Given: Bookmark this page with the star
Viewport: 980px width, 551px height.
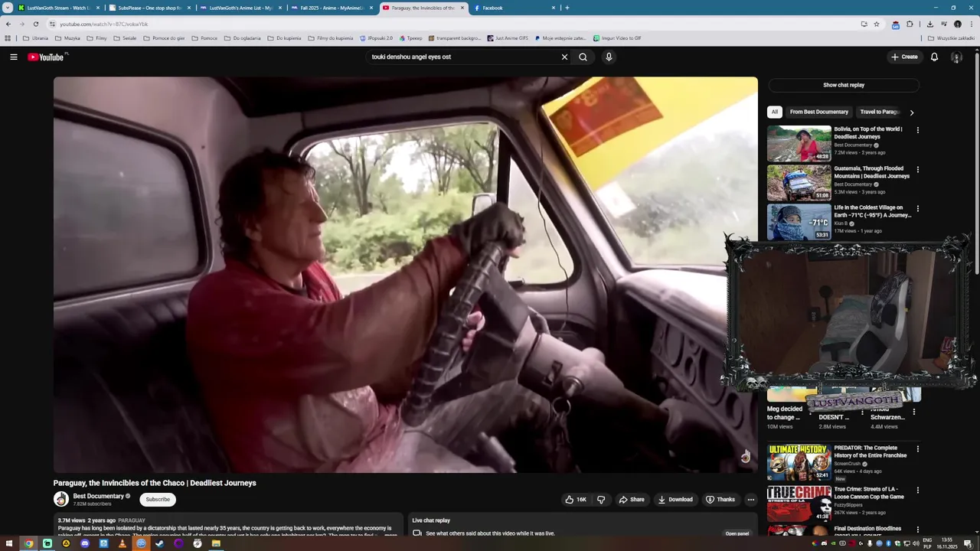Looking at the screenshot, I should tap(877, 24).
